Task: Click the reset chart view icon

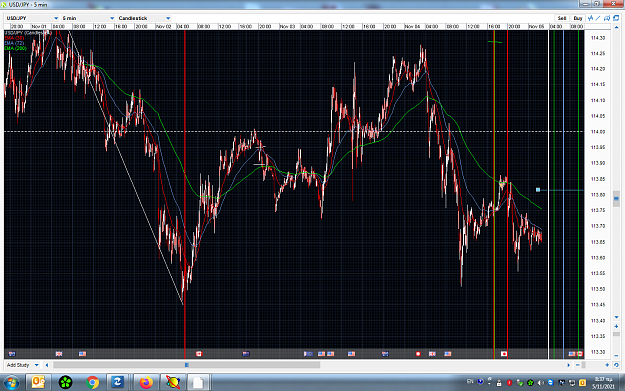Action: coord(616,365)
